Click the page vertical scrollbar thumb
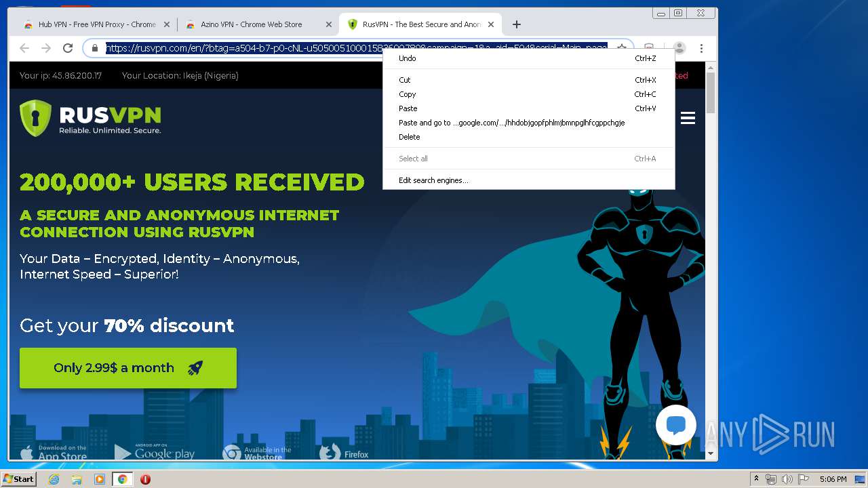The width and height of the screenshot is (868, 488). [x=711, y=93]
